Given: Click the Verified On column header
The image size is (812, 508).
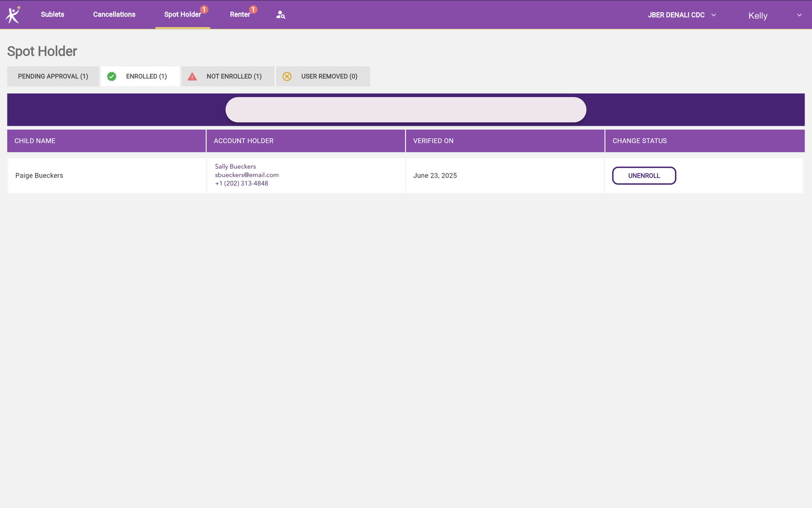Looking at the screenshot, I should click(x=505, y=141).
